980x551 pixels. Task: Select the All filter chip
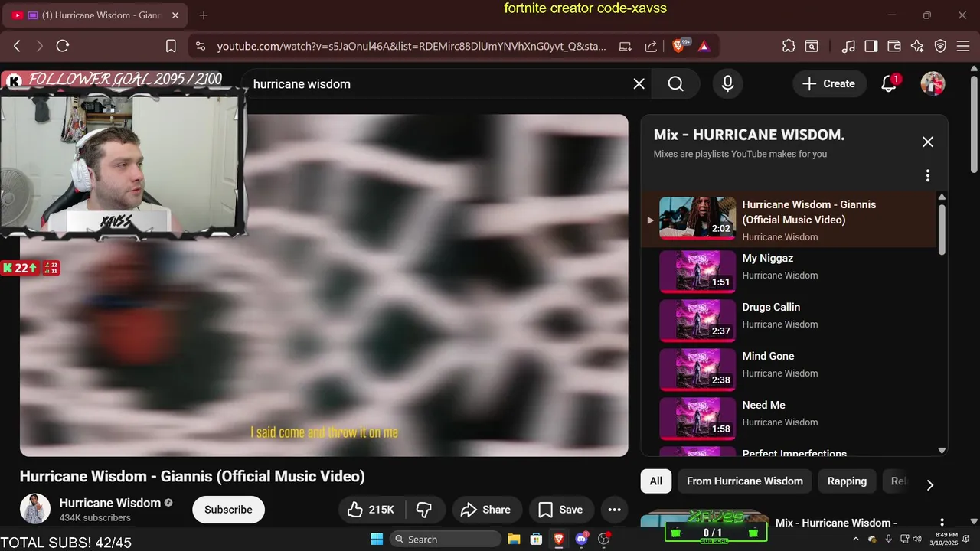click(x=656, y=481)
